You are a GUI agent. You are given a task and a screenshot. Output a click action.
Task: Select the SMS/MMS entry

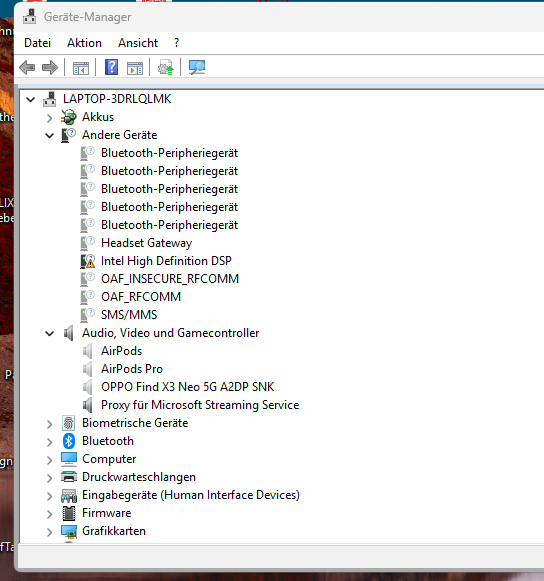pos(129,315)
